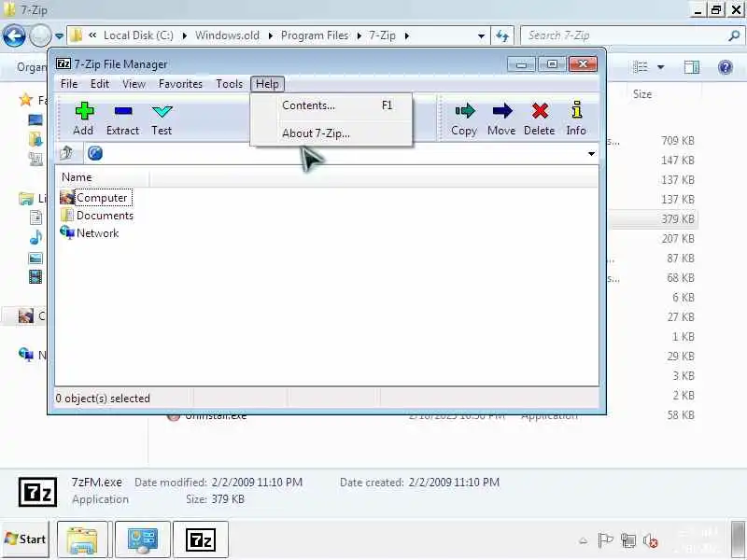The image size is (747, 560).
Task: Select the Documents folder in the list
Action: (97, 216)
